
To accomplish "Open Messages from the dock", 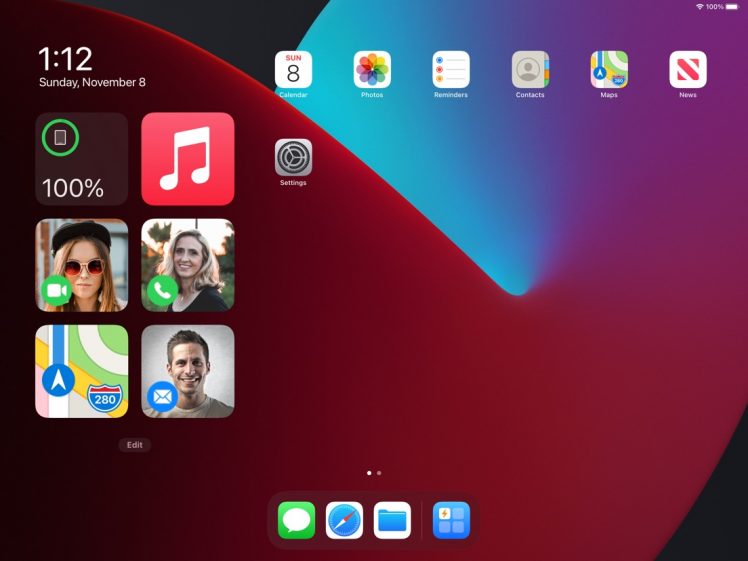I will click(296, 520).
